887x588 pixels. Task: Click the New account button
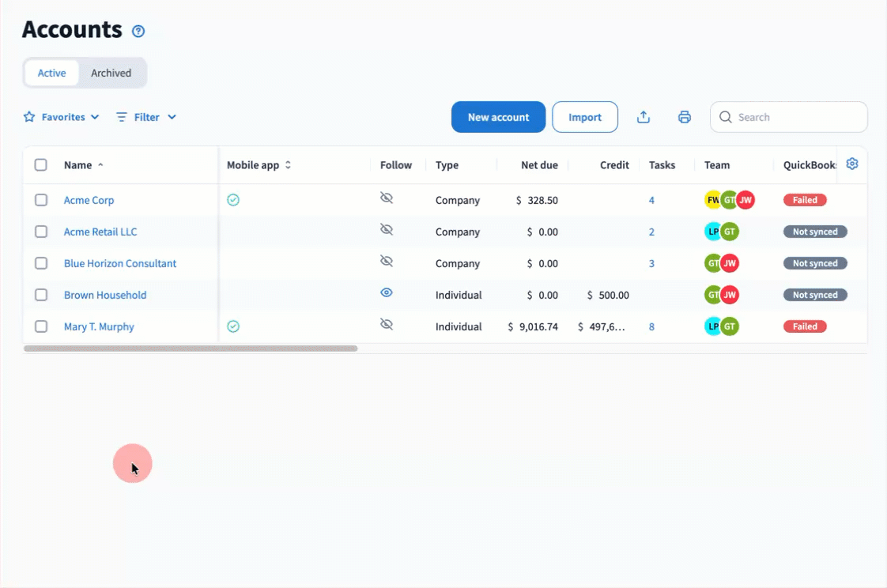(x=498, y=117)
